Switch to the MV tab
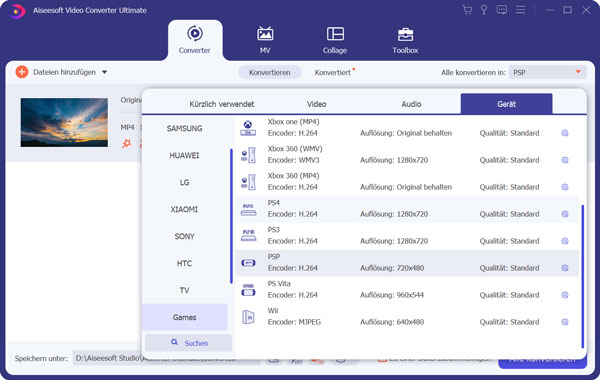 [x=265, y=40]
